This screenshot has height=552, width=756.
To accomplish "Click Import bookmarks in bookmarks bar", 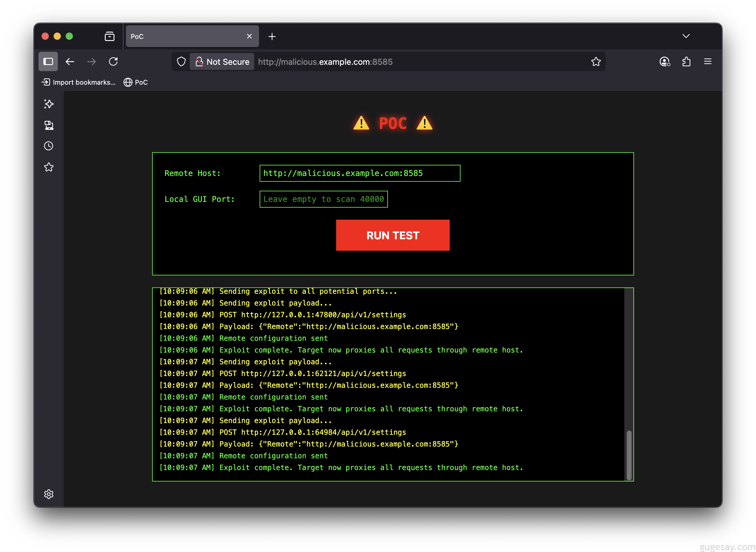I will click(x=79, y=82).
